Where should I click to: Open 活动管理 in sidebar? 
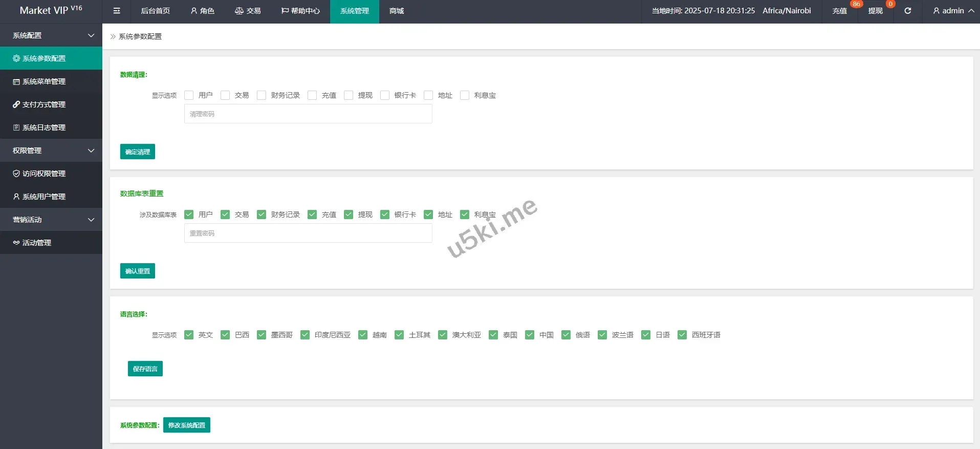point(37,243)
